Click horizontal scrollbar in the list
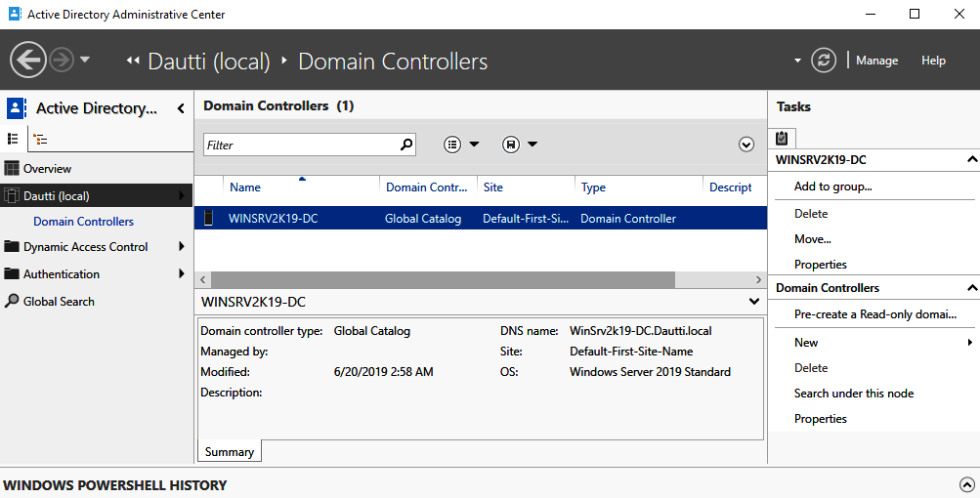 coord(443,280)
